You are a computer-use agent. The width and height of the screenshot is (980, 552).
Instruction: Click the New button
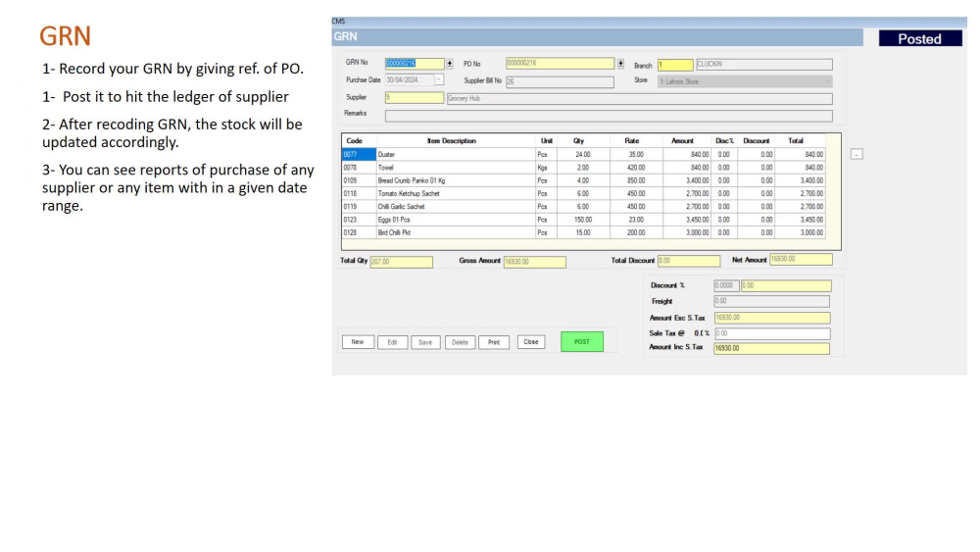pos(358,342)
